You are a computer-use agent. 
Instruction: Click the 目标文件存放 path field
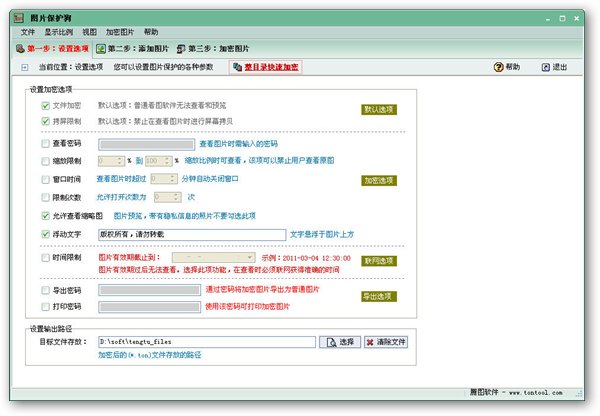point(207,342)
